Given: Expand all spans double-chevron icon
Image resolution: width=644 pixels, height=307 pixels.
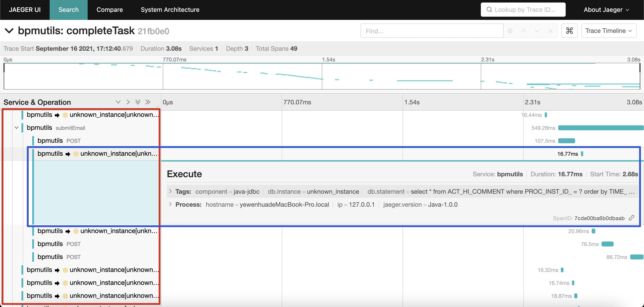Looking at the screenshot, I should pos(138,102).
